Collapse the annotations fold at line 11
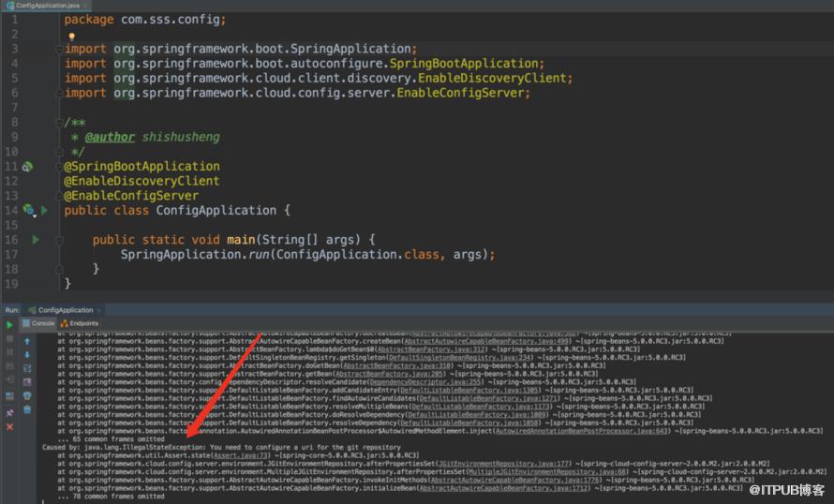The width and height of the screenshot is (834, 504). click(59, 167)
